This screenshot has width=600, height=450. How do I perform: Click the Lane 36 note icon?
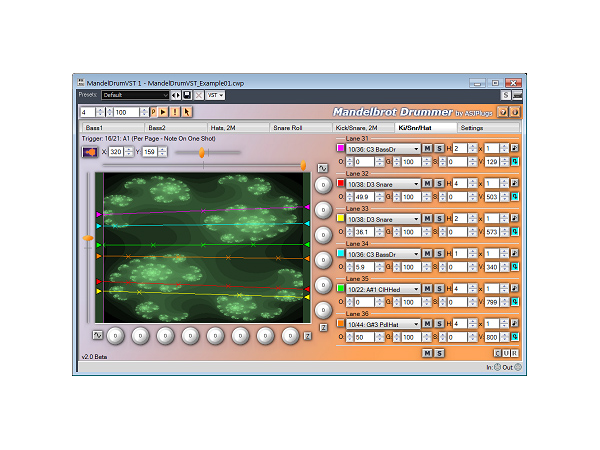coord(515,323)
